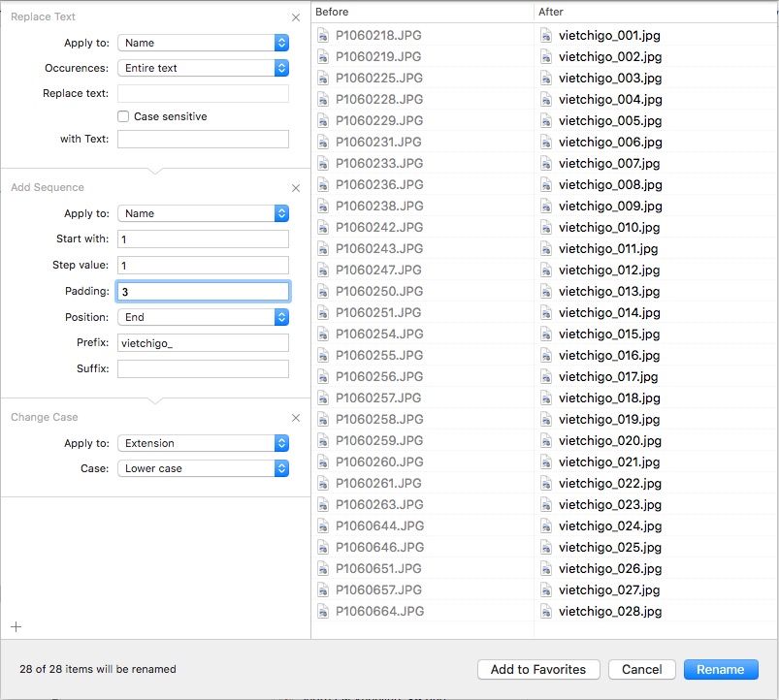This screenshot has width=779, height=700.
Task: Select file name P1060219.JPG
Action: pos(378,56)
